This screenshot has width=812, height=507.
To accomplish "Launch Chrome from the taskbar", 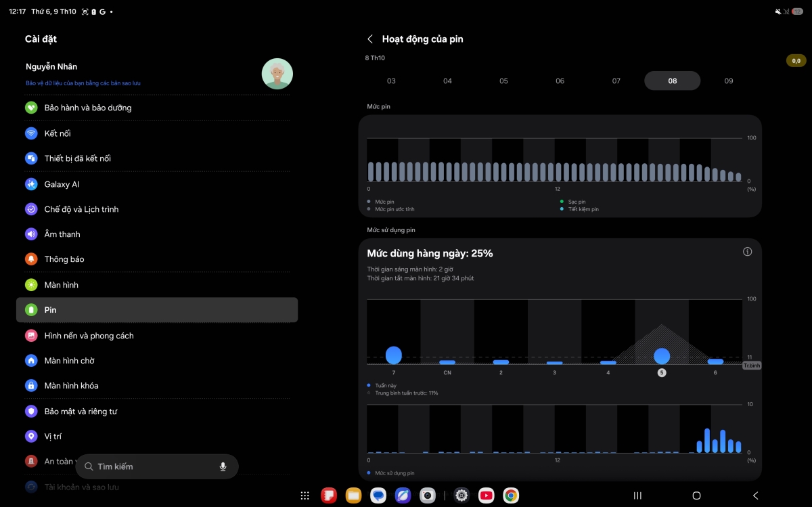I will point(511,495).
